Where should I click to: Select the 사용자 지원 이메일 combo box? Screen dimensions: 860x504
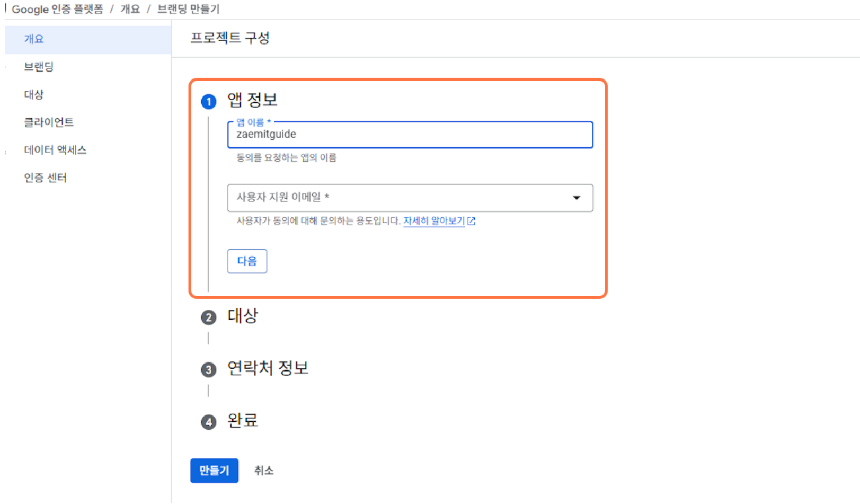[x=410, y=198]
